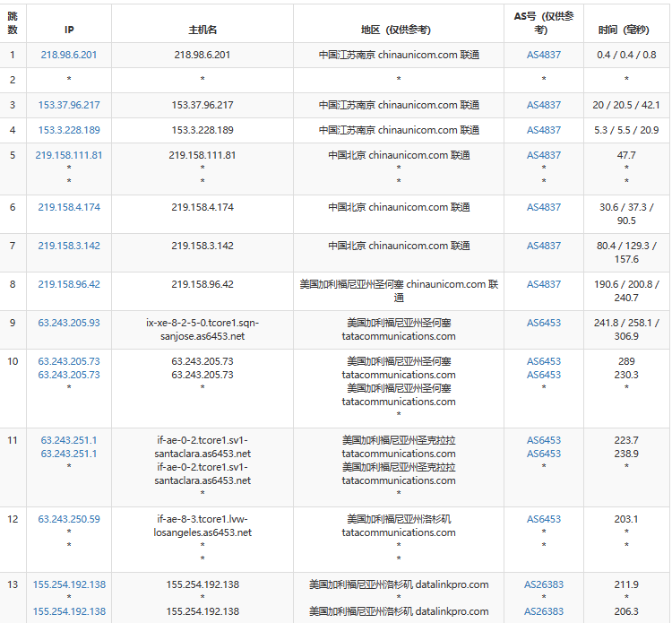The width and height of the screenshot is (672, 623).
Task: Select hostname 'if-ae-8-3.tcore1.lvw-losangeles.as6453.net'
Action: 202,526
